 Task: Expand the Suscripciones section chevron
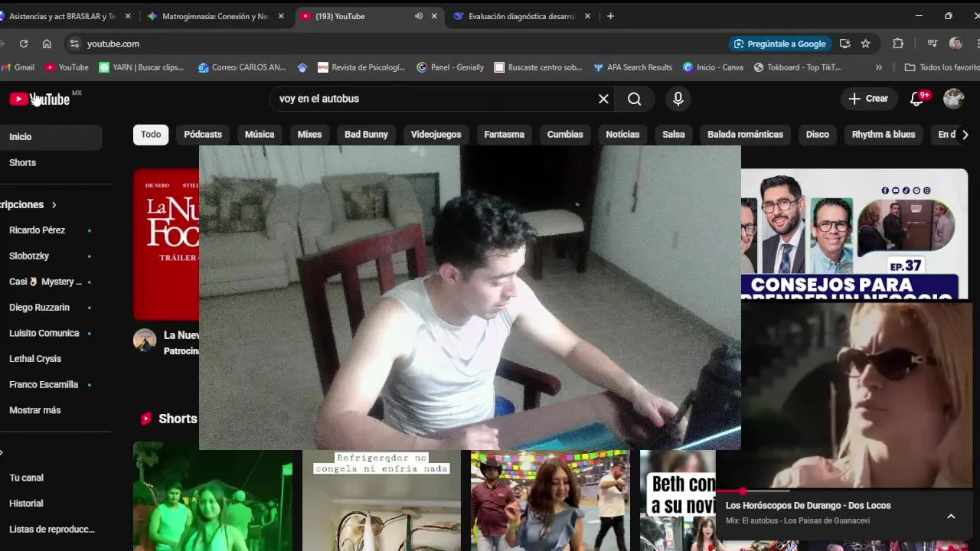54,205
